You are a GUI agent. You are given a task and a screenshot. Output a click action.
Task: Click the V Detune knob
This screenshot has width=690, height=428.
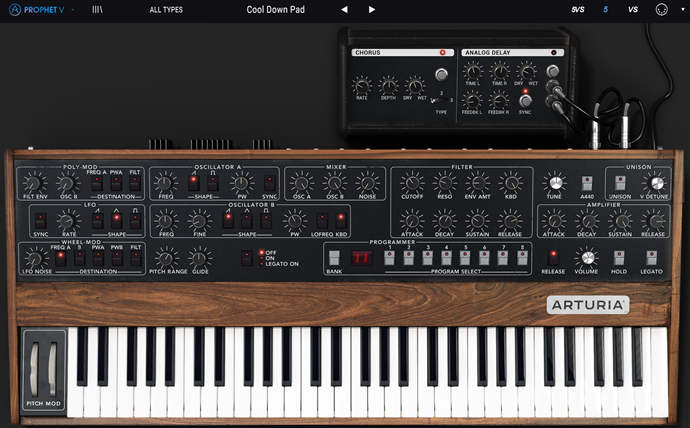click(656, 183)
